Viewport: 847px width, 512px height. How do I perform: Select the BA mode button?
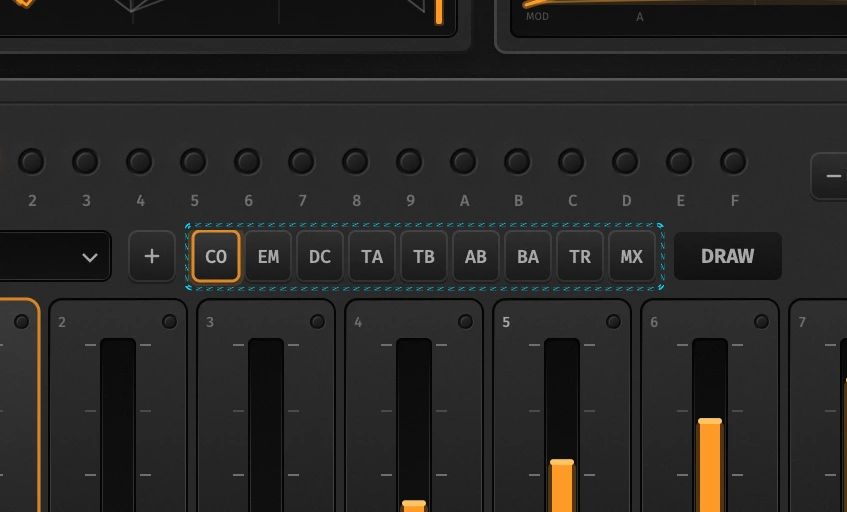click(x=528, y=257)
